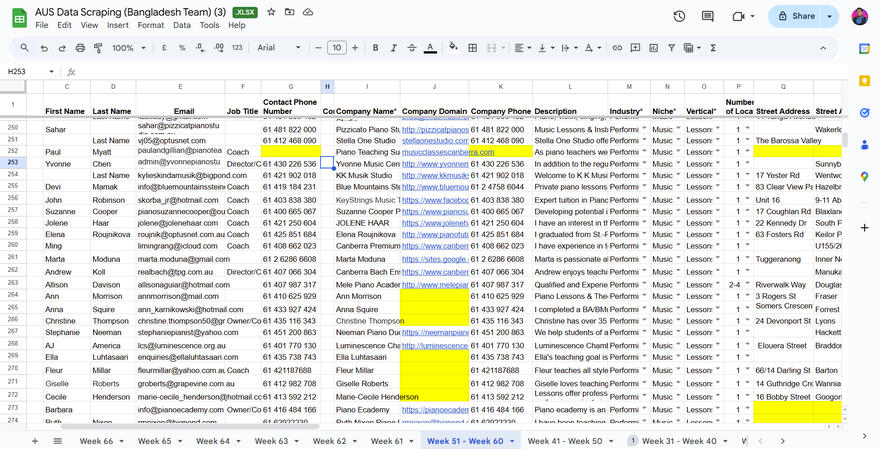This screenshot has height=449, width=880.
Task: Open Week 66 tab options arrow
Action: coord(121,441)
